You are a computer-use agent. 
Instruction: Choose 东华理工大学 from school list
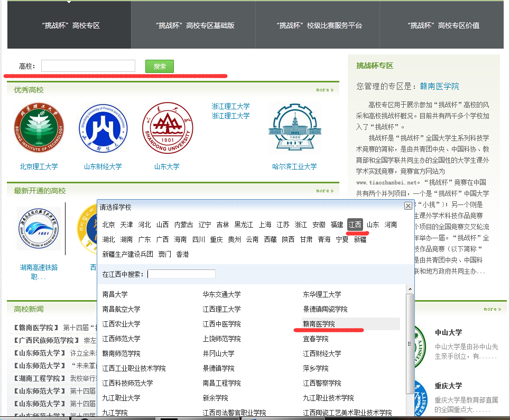(322, 294)
